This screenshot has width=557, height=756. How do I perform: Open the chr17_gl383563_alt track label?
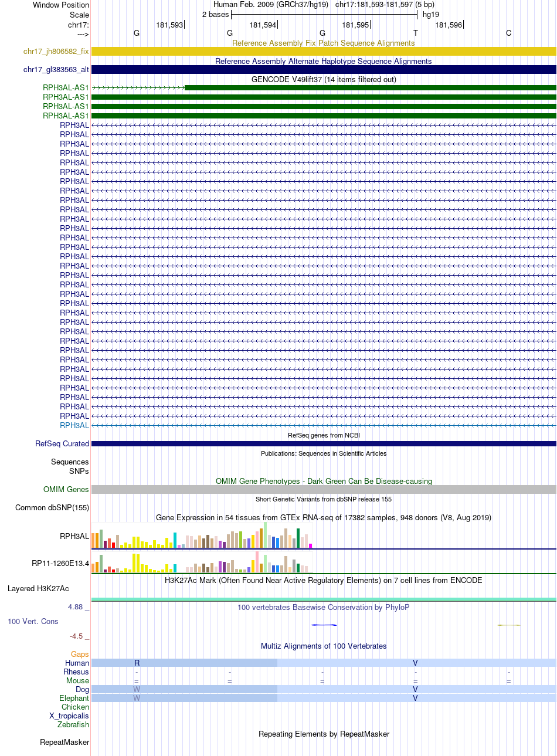56,70
